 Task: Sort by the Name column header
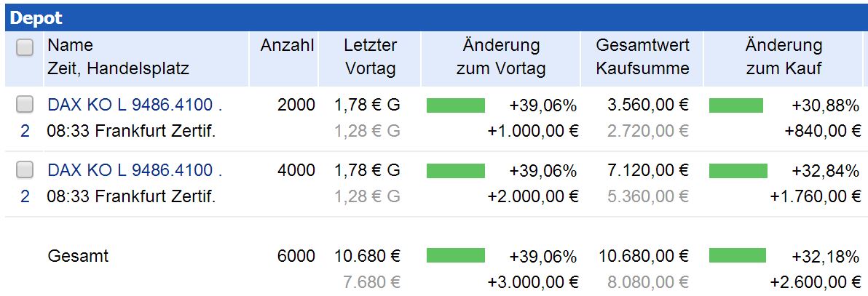(x=71, y=45)
